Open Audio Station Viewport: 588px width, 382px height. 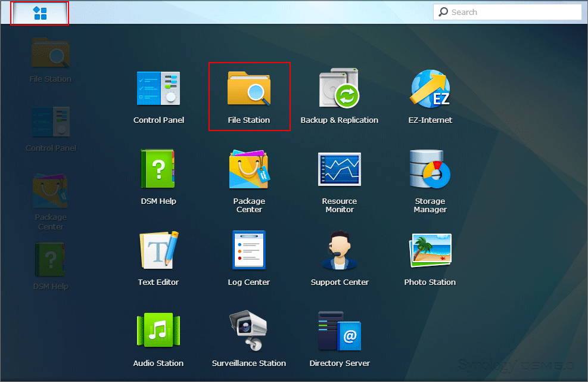coord(158,340)
